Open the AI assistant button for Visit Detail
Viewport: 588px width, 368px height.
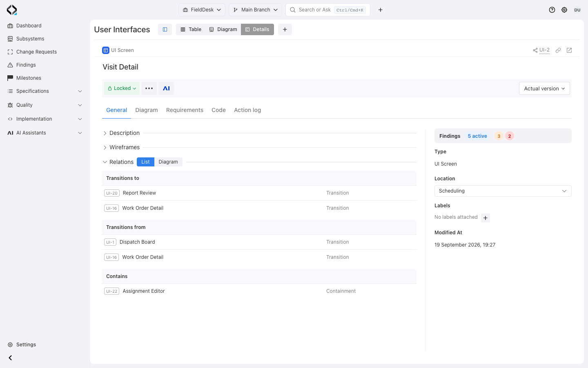coord(166,88)
